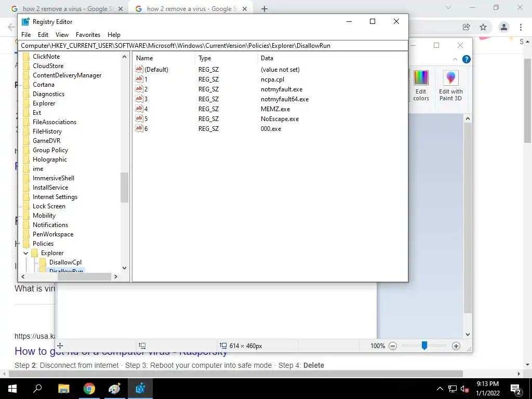Select the GameDVR key folder

coord(46,140)
